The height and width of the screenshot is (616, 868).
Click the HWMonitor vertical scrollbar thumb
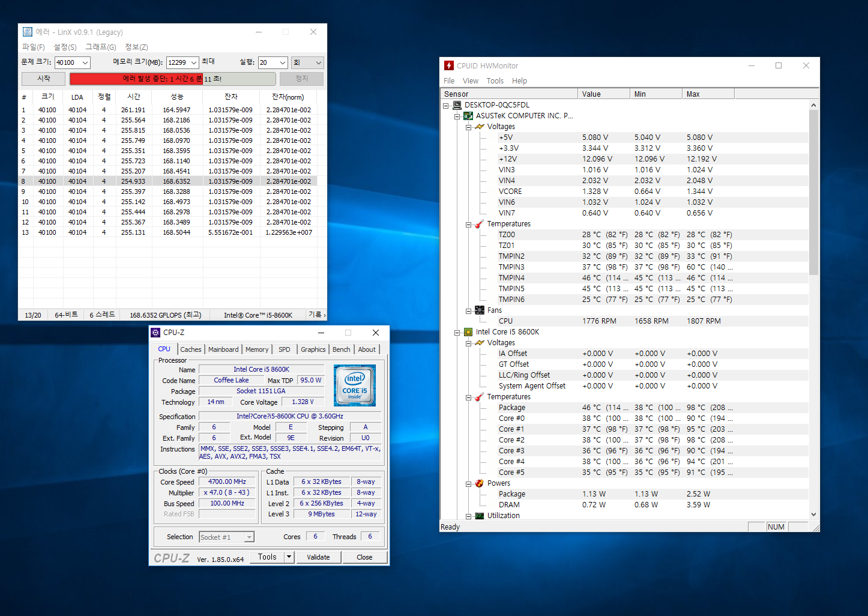pos(813,192)
